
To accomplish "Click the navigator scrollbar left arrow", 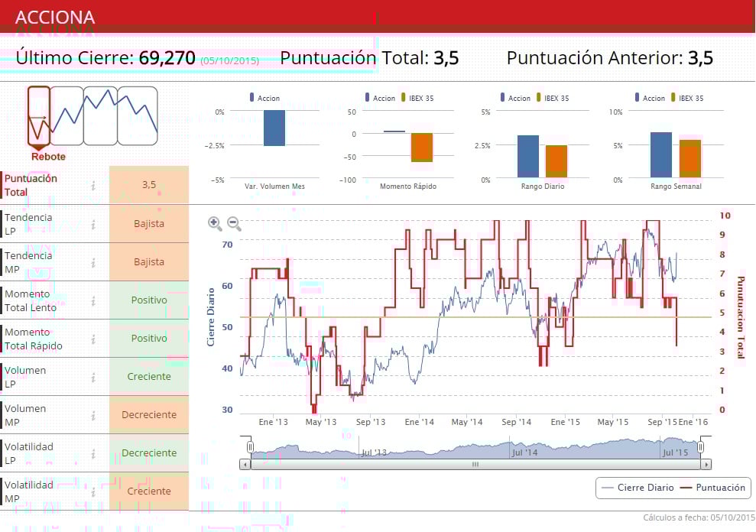I will click(x=245, y=465).
